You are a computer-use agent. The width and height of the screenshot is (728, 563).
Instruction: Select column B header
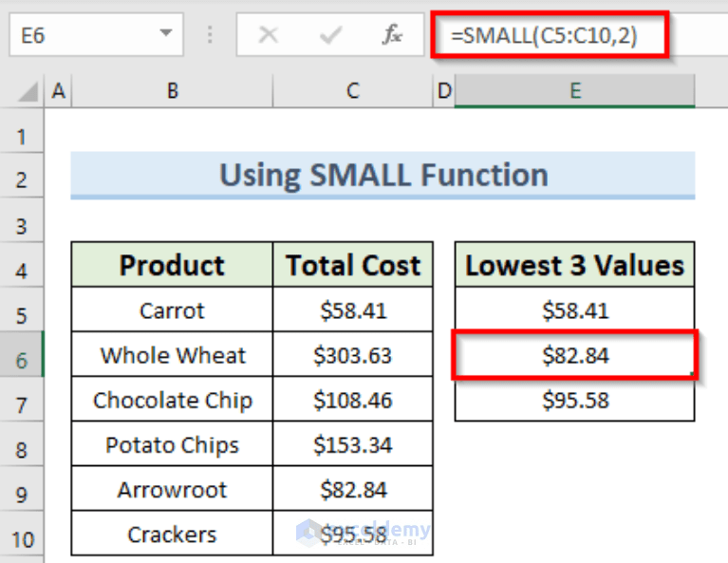[172, 90]
